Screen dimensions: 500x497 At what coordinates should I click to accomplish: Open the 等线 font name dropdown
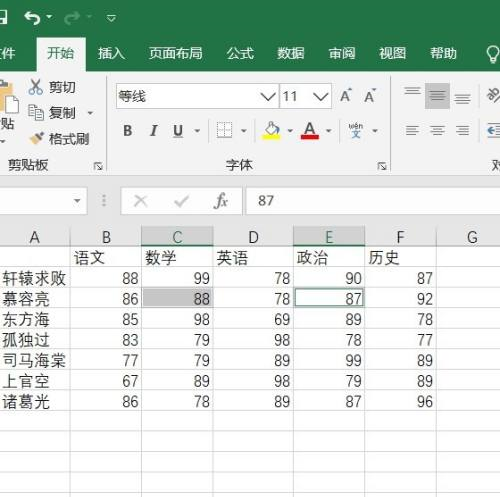(268, 97)
